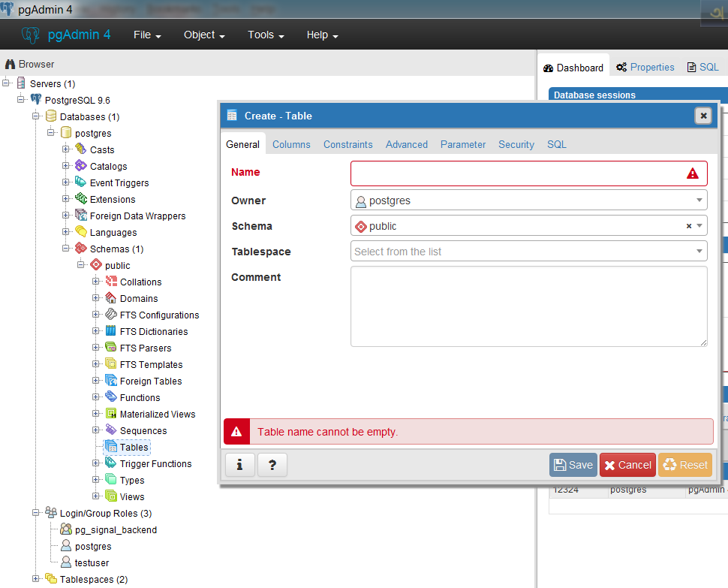Switch to the Columns tab
This screenshot has width=728, height=588.
[291, 144]
